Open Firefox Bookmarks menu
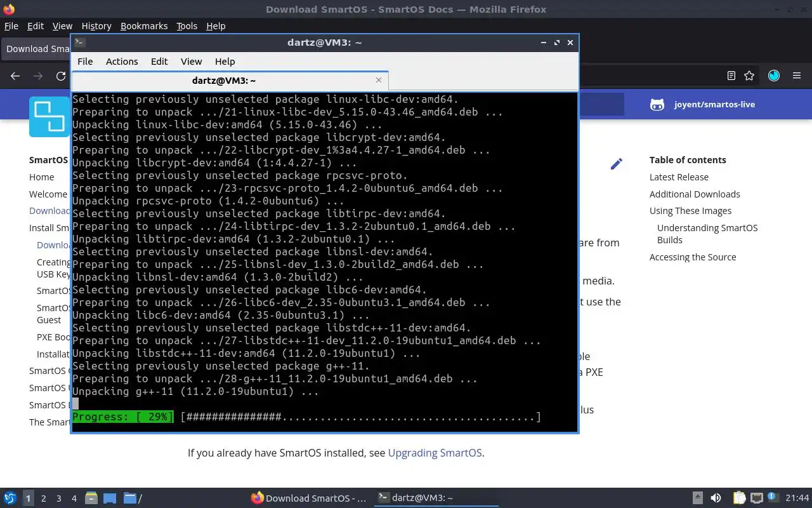 click(144, 26)
